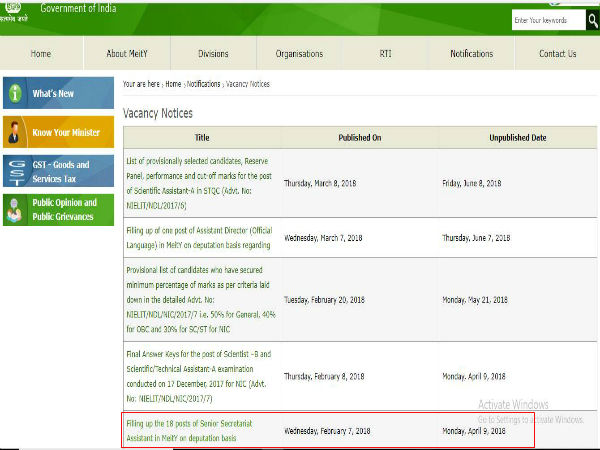Open the RTI menu item
The height and width of the screenshot is (450, 600).
[385, 54]
